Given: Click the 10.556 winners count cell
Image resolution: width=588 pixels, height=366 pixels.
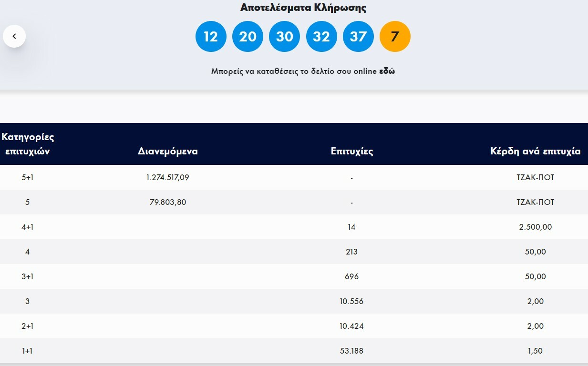Looking at the screenshot, I should pyautogui.click(x=351, y=301).
